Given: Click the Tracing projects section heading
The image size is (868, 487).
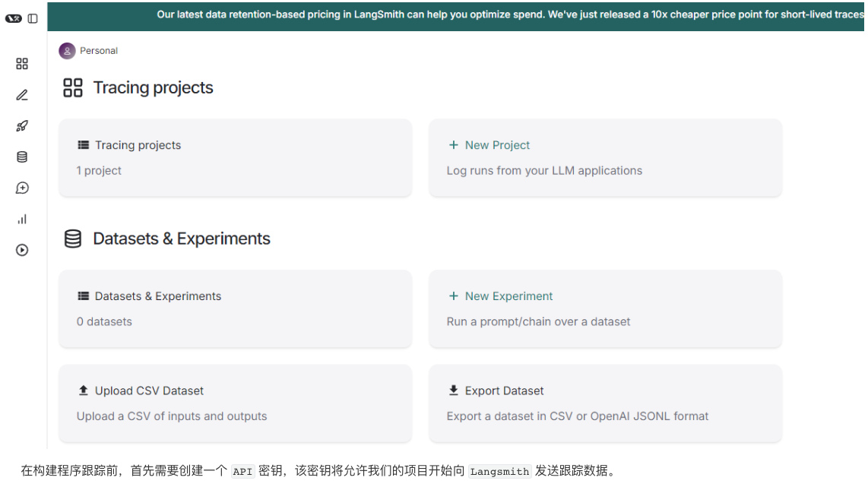Looking at the screenshot, I should point(153,88).
